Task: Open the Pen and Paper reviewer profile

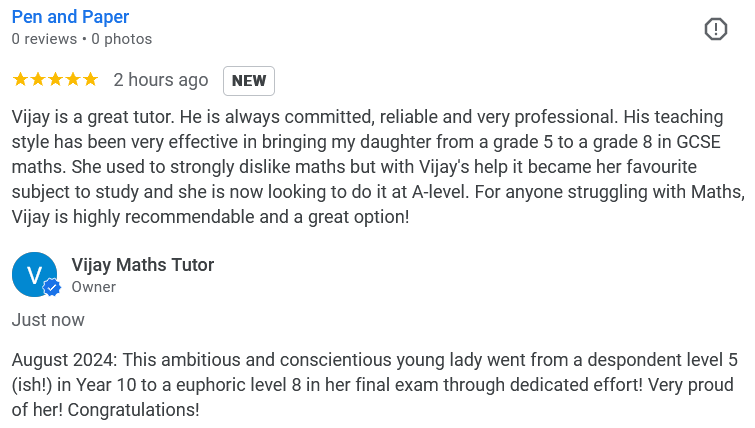Action: click(70, 17)
